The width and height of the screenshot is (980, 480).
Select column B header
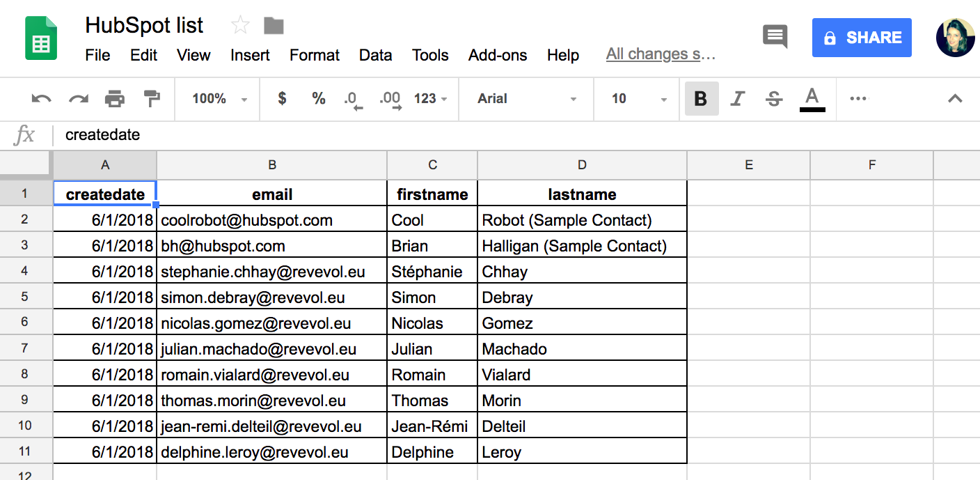[x=272, y=165]
